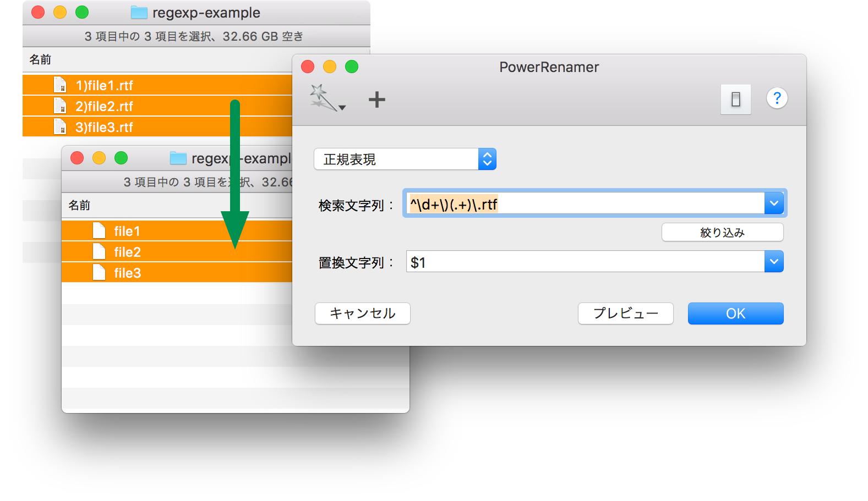868x501 pixels.
Task: Click the plus icon to add rule
Action: [x=376, y=100]
